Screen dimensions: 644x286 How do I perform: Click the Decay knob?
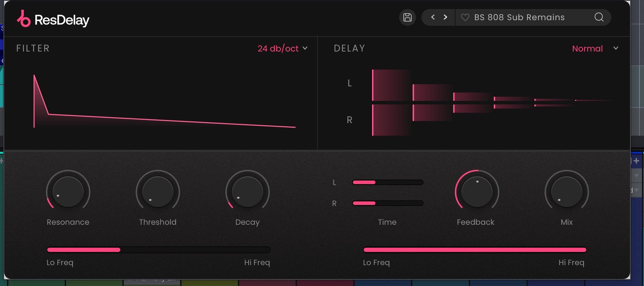(248, 192)
